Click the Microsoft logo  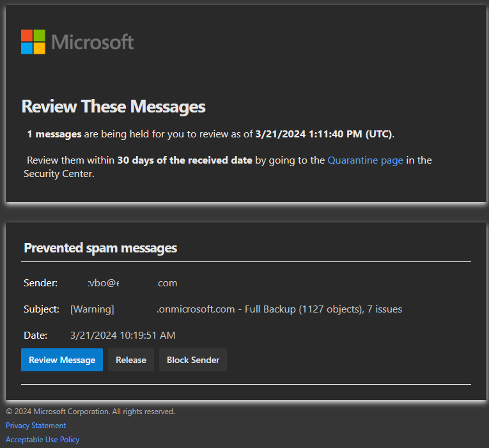point(77,42)
